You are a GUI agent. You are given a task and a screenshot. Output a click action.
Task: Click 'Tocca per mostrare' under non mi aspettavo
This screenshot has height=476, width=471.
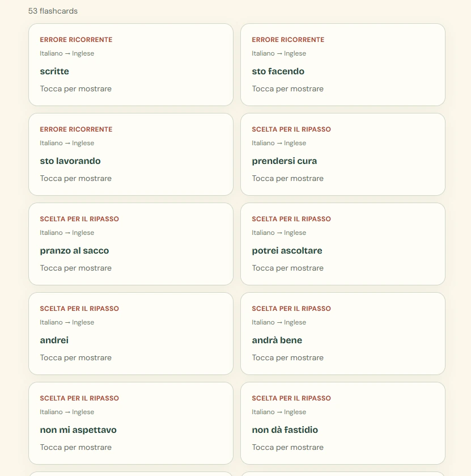coord(75,447)
